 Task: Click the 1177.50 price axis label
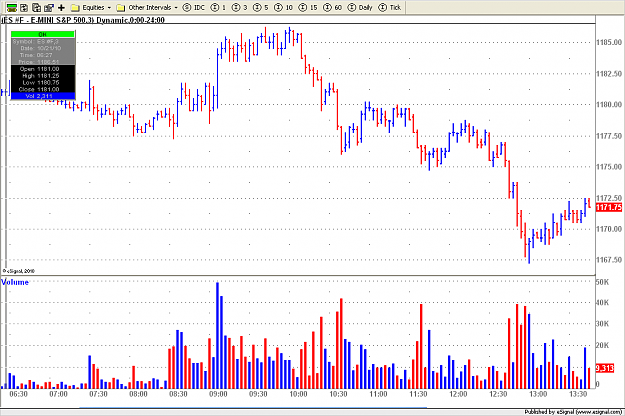tap(609, 136)
